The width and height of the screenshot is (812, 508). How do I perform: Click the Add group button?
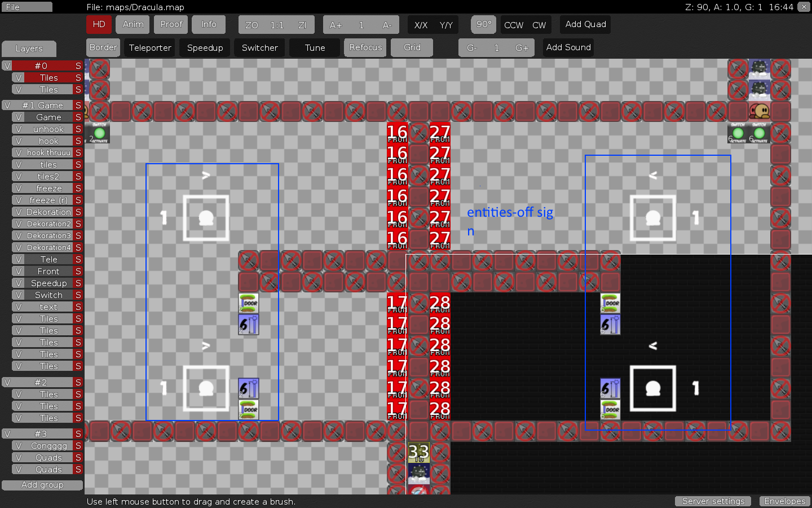(42, 485)
